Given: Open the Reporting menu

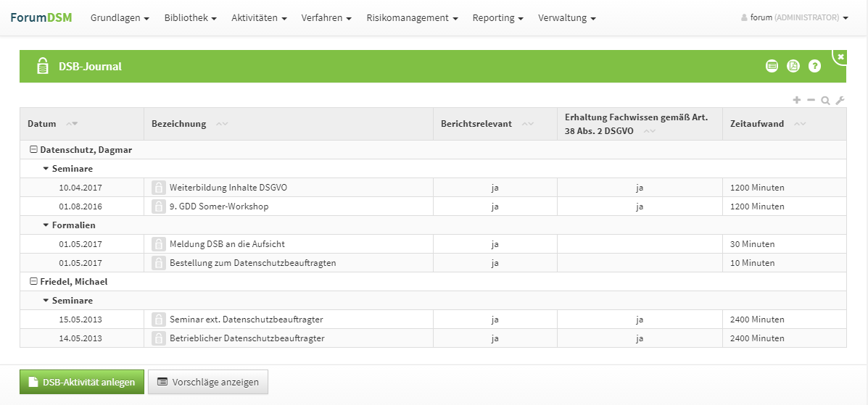Looking at the screenshot, I should coord(498,17).
